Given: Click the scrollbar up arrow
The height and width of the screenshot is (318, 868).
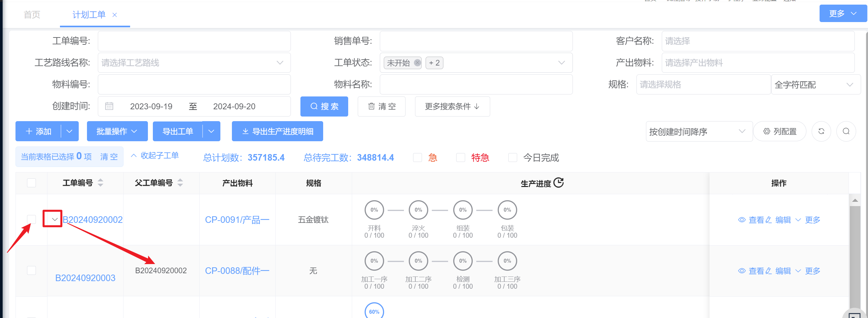Looking at the screenshot, I should pos(855,200).
